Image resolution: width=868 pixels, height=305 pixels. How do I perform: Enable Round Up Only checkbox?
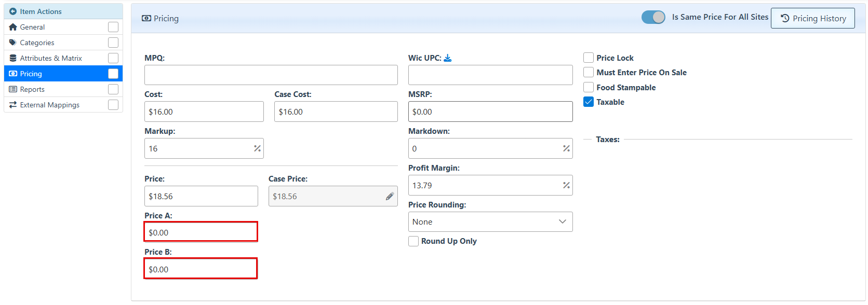(x=413, y=241)
